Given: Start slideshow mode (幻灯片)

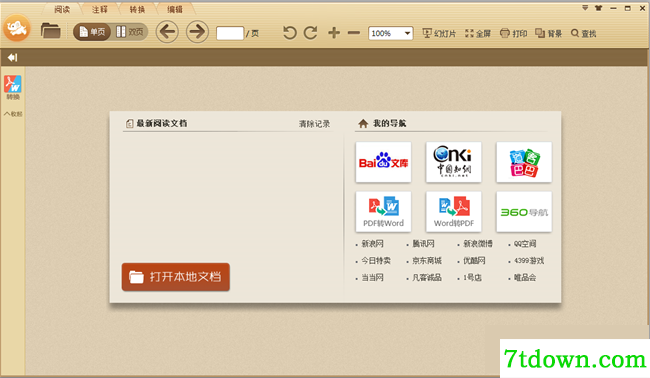Looking at the screenshot, I should point(439,33).
